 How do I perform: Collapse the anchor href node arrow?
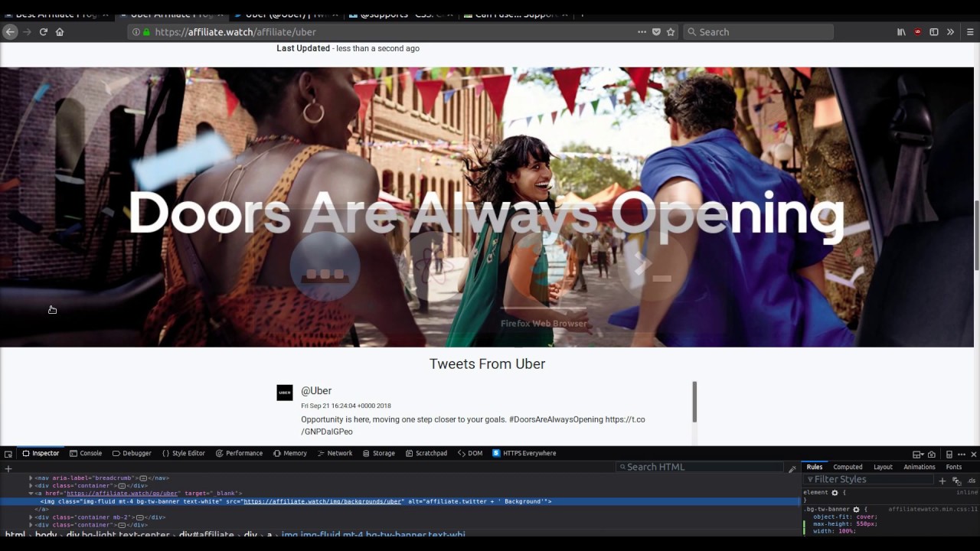(31, 494)
